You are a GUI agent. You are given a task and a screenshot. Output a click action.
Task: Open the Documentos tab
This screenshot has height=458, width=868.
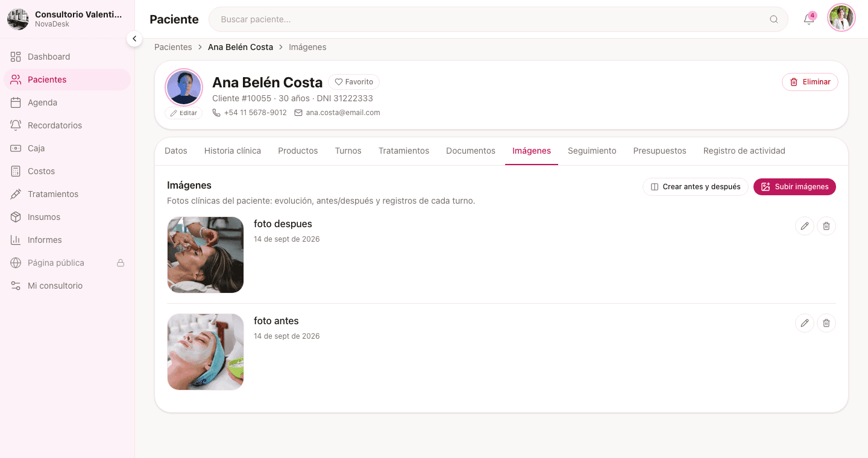(471, 151)
